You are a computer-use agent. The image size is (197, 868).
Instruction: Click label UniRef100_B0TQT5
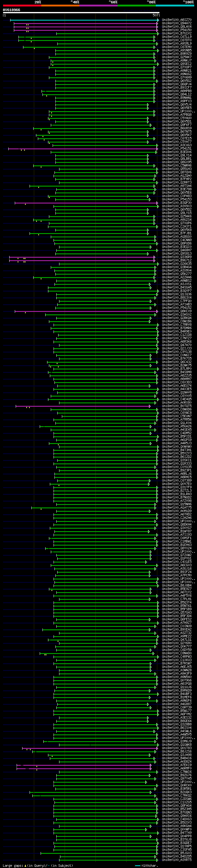point(176,406)
